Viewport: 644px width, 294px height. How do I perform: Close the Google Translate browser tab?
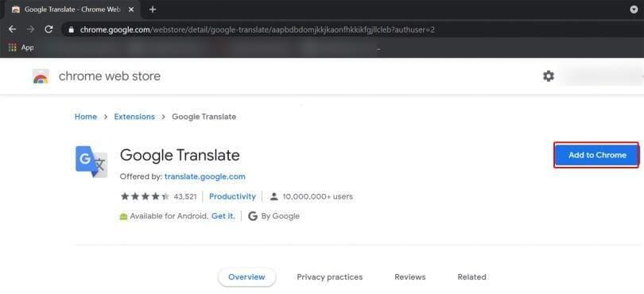131,9
